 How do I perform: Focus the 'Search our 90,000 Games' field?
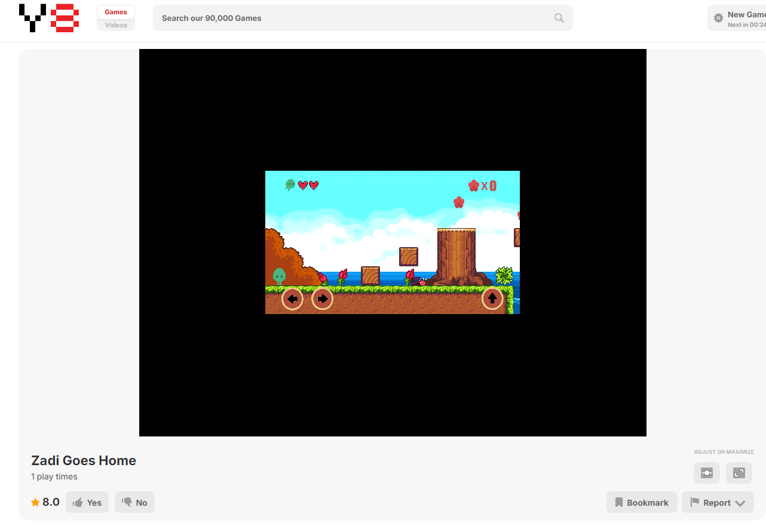[353, 18]
